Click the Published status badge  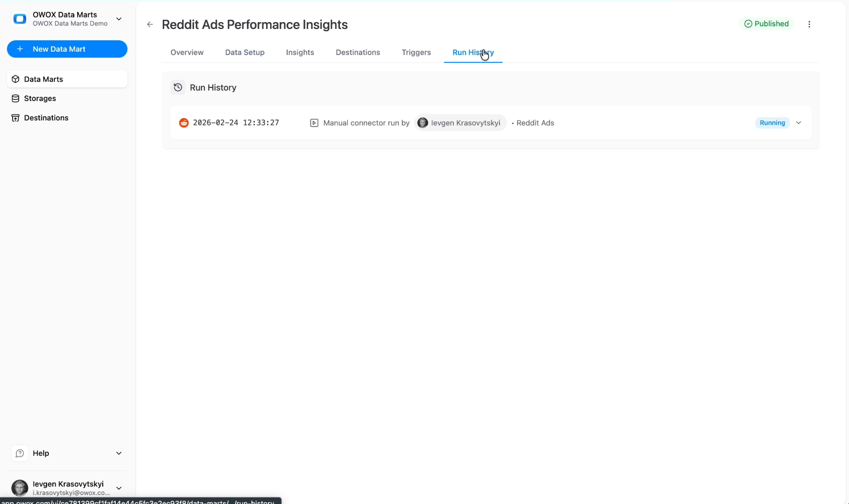[766, 23]
